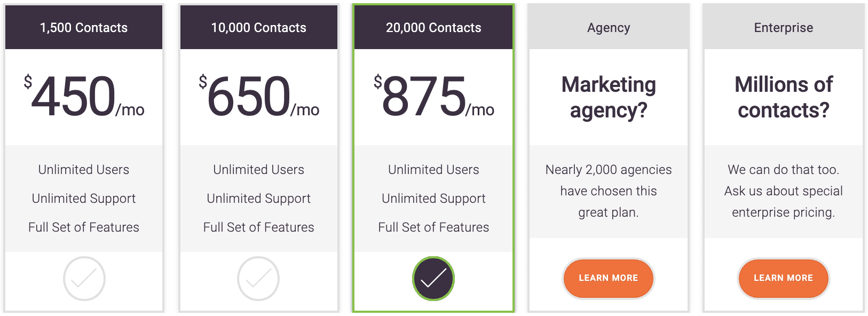Select the 10,000 Contacts plan checkmark circle
This screenshot has height=316, width=868.
(258, 279)
